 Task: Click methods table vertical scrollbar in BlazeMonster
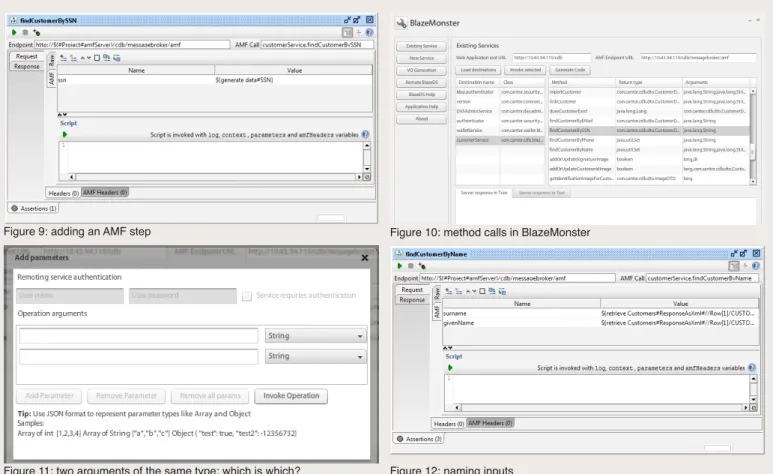coord(753,137)
